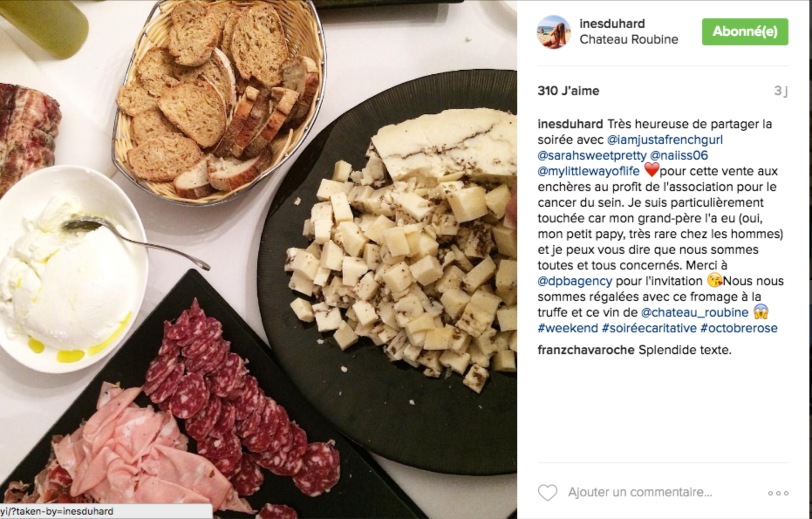The image size is (812, 519).
Task: Open @dpbagency mention link
Action: coord(575,281)
